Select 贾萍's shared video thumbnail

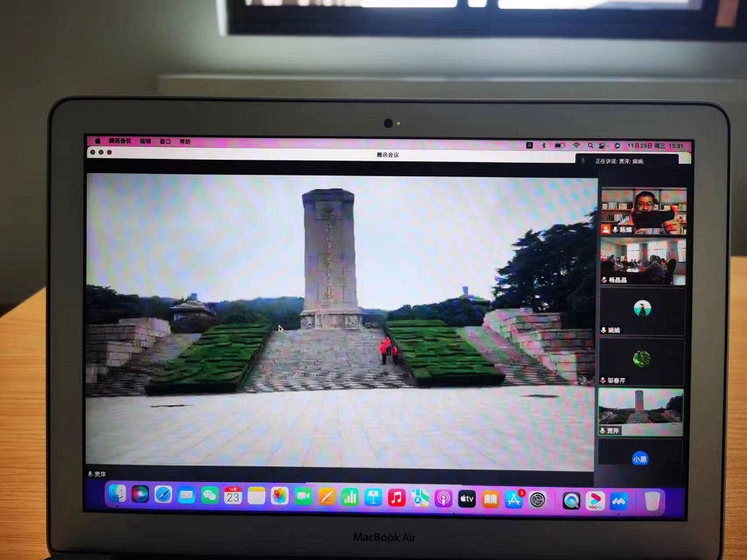(x=640, y=411)
